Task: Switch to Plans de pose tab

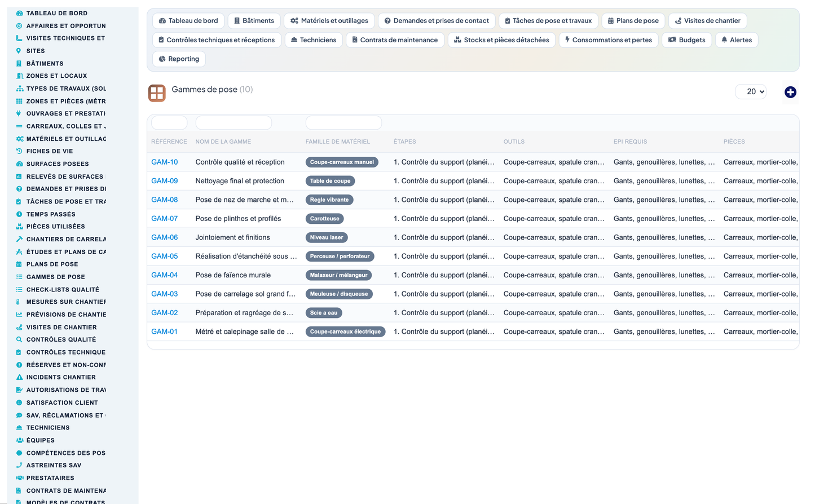Action: coord(633,21)
